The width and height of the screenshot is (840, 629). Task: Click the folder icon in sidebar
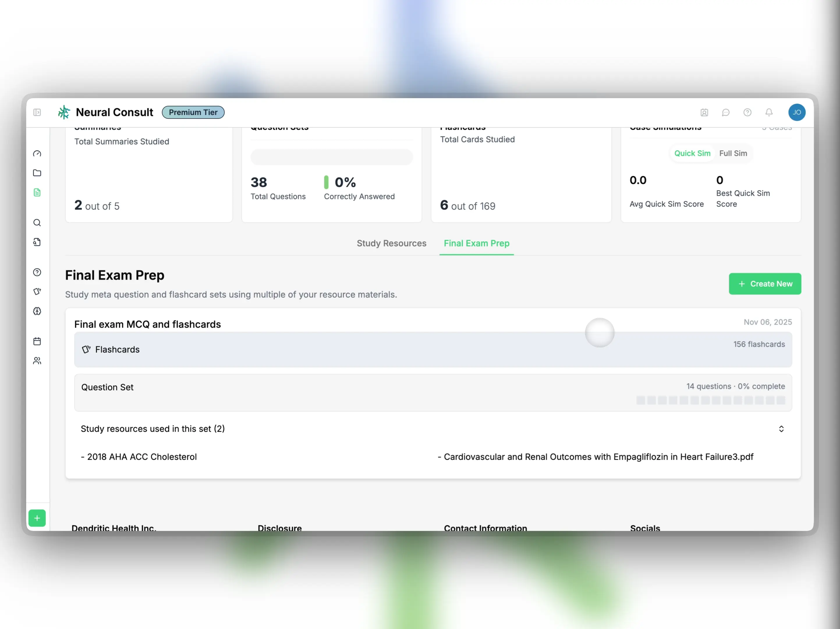pos(37,173)
